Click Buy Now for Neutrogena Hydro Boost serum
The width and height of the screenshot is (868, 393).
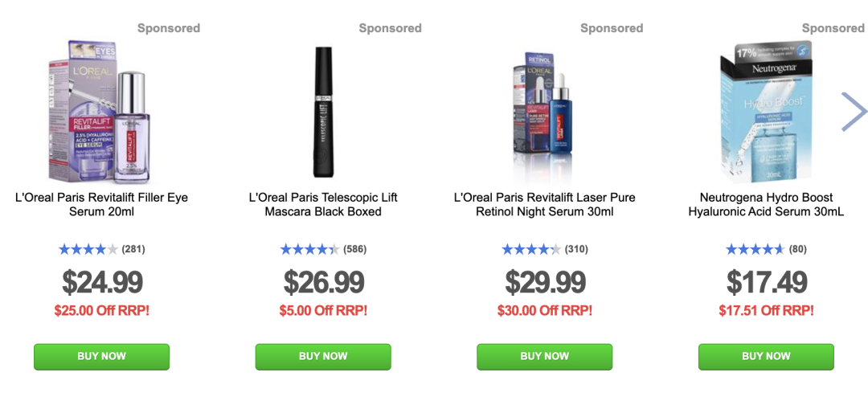(x=766, y=357)
